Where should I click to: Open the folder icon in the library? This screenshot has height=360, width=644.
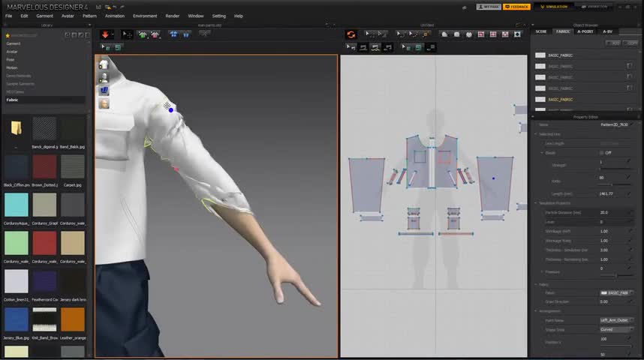point(16,128)
